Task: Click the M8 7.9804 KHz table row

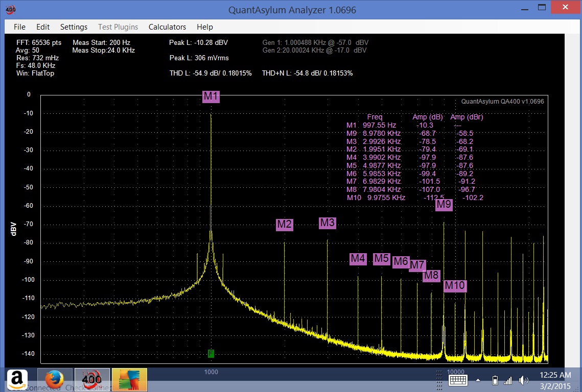Action: click(x=411, y=189)
